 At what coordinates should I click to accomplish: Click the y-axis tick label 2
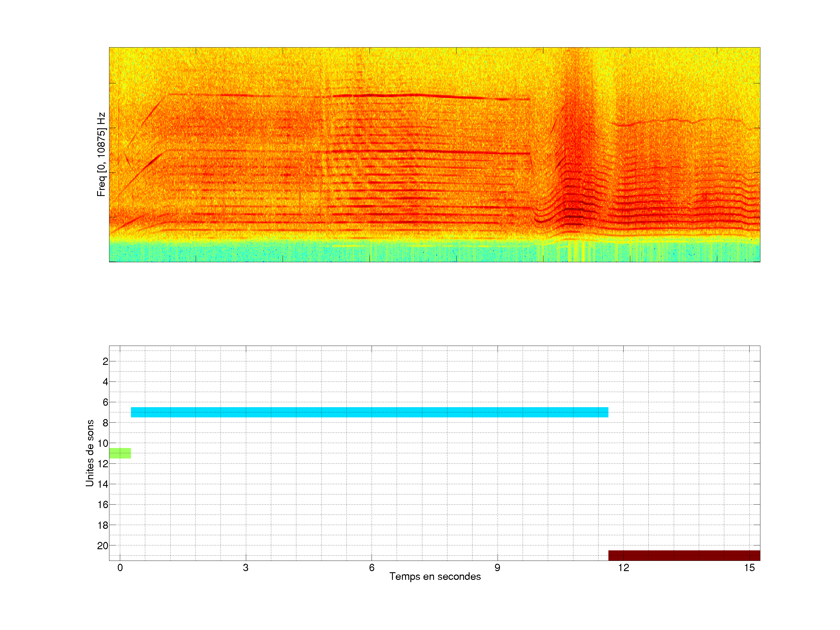105,361
